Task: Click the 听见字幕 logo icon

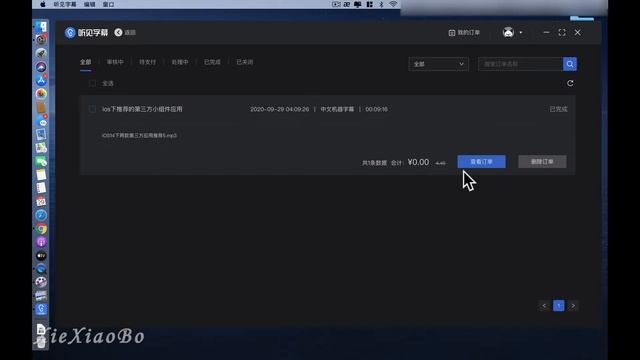Action: coord(70,33)
